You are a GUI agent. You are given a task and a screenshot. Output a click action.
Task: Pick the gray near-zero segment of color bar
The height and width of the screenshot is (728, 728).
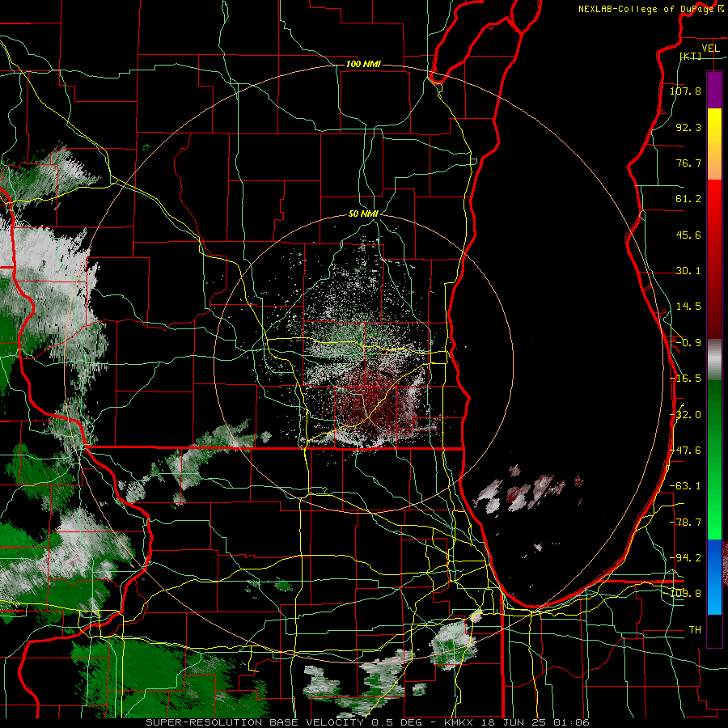(x=714, y=360)
